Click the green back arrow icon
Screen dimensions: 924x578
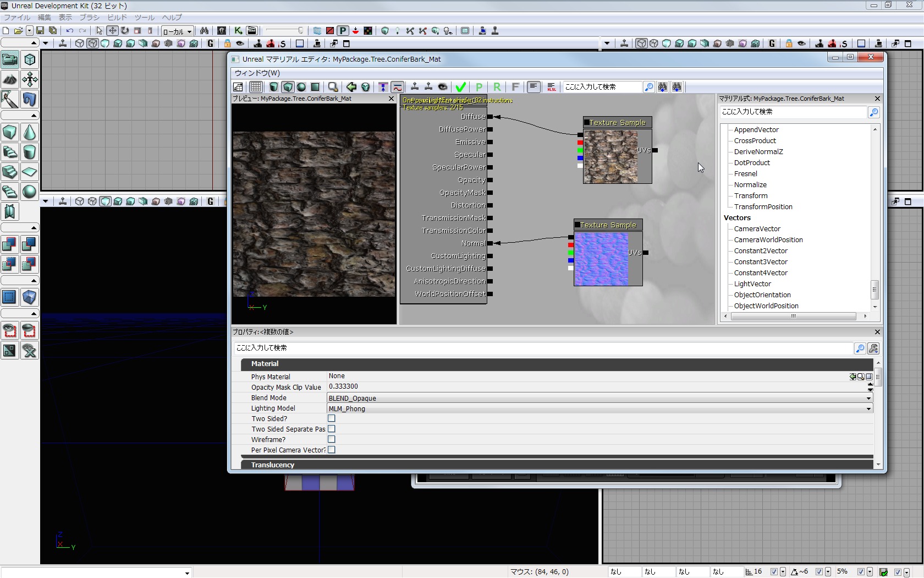pos(351,87)
